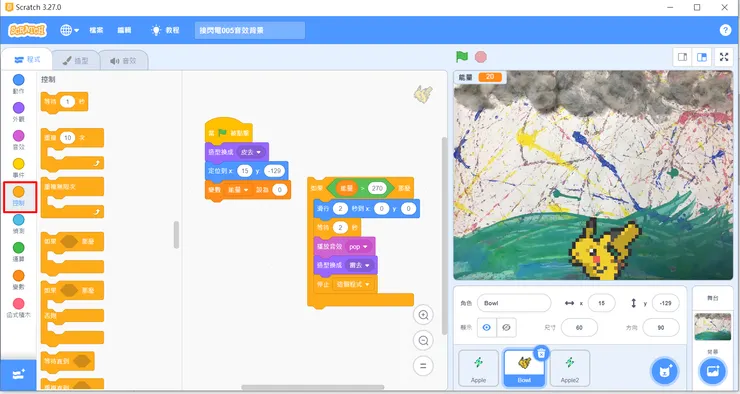Image resolution: width=740 pixels, height=394 pixels.
Task: Open the 皮去 costume dropdown in the script
Action: [251, 152]
